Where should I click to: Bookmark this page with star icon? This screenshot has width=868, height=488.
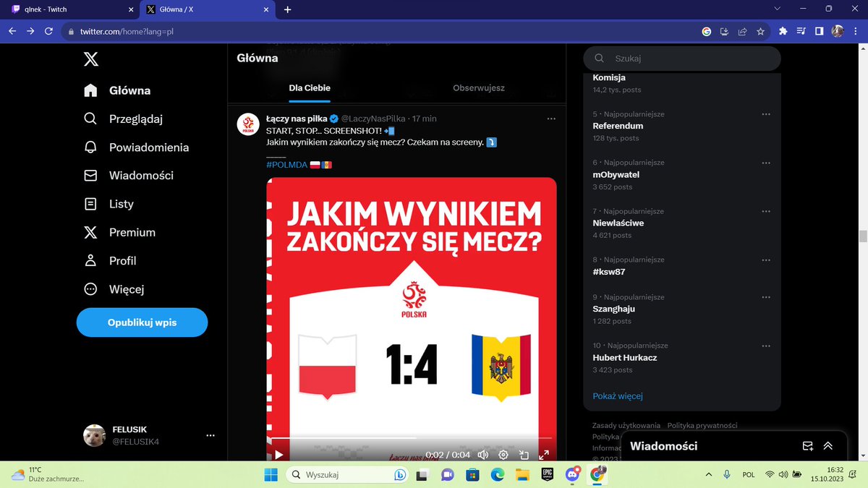(760, 31)
